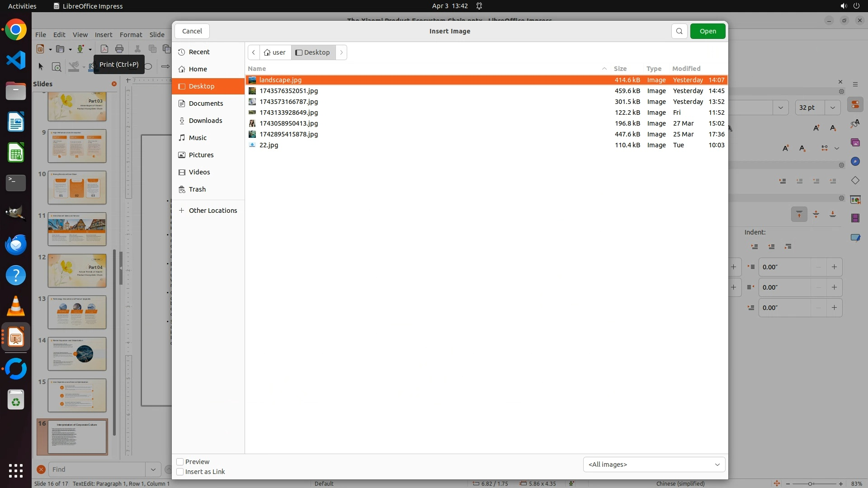Check the Insert as Link option

point(180,472)
